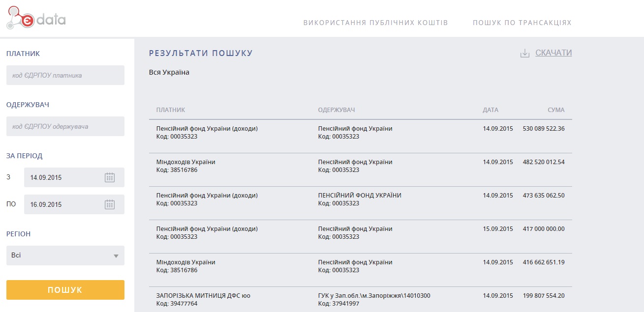Screen dimensions: 644x312
Task: Select amount 530 089 522.36
Action: 544,129
